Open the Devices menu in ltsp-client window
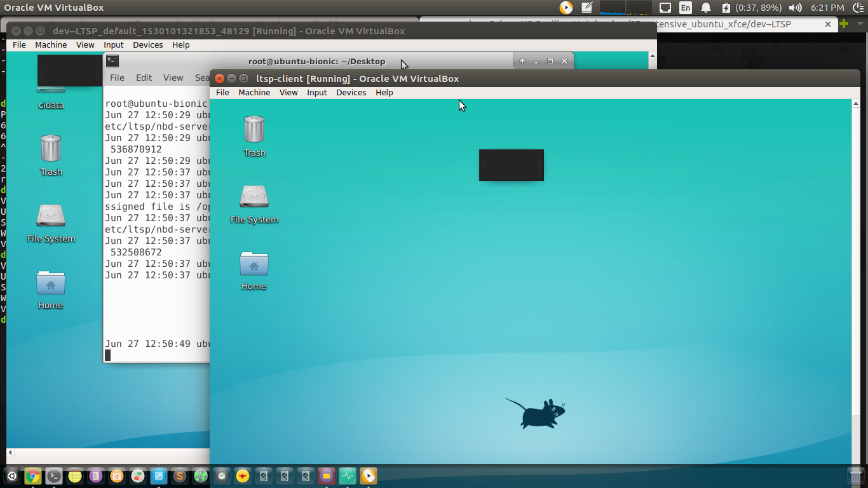 [351, 92]
